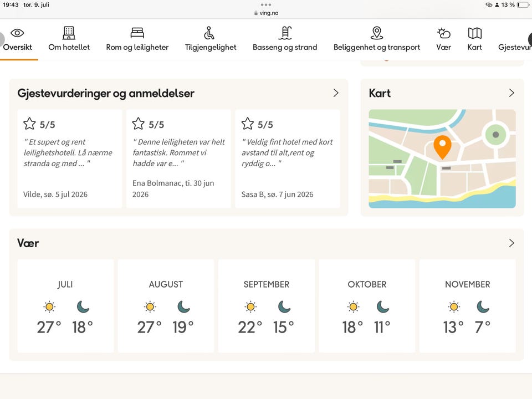Expand Gjestevurderinger og anmeldelser via chevron
This screenshot has height=399, width=532.
tap(336, 93)
